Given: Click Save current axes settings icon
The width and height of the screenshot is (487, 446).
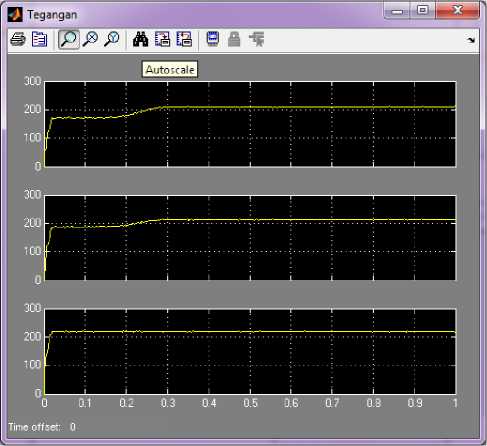Looking at the screenshot, I should 162,39.
